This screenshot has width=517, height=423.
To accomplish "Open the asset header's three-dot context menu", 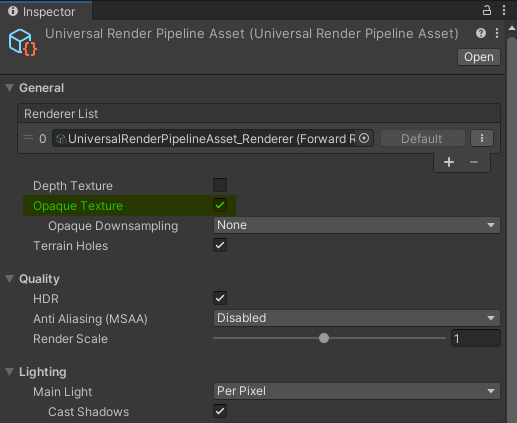I will pyautogui.click(x=497, y=33).
